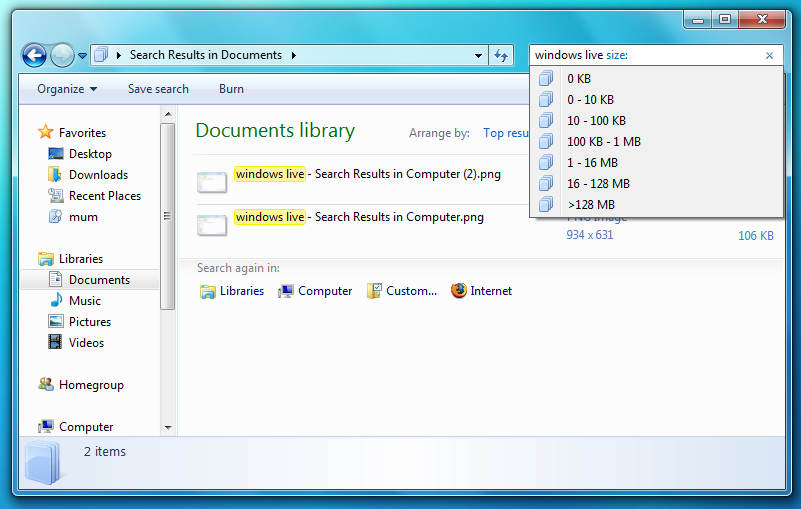Select the >128 MB size filter

click(656, 204)
